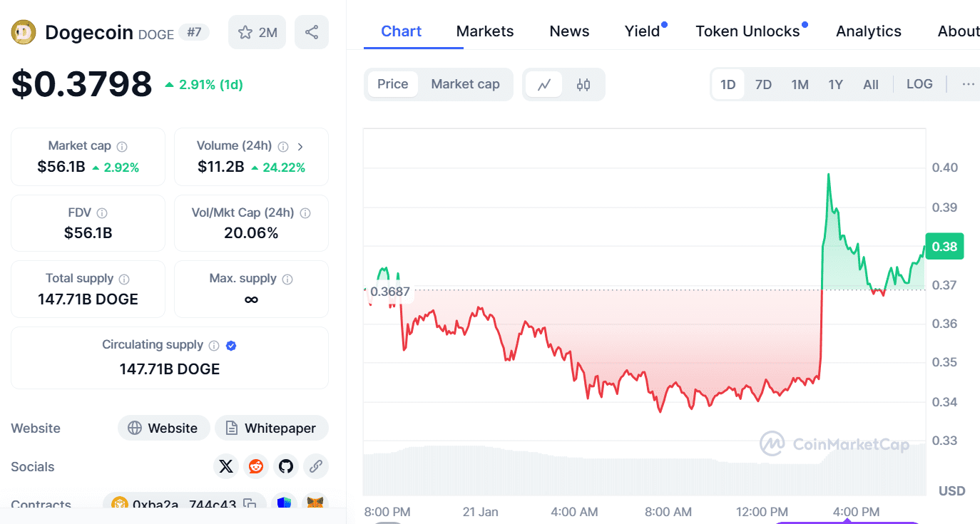Switch to line chart view icon
Screen dimensions: 980x524
click(x=544, y=85)
